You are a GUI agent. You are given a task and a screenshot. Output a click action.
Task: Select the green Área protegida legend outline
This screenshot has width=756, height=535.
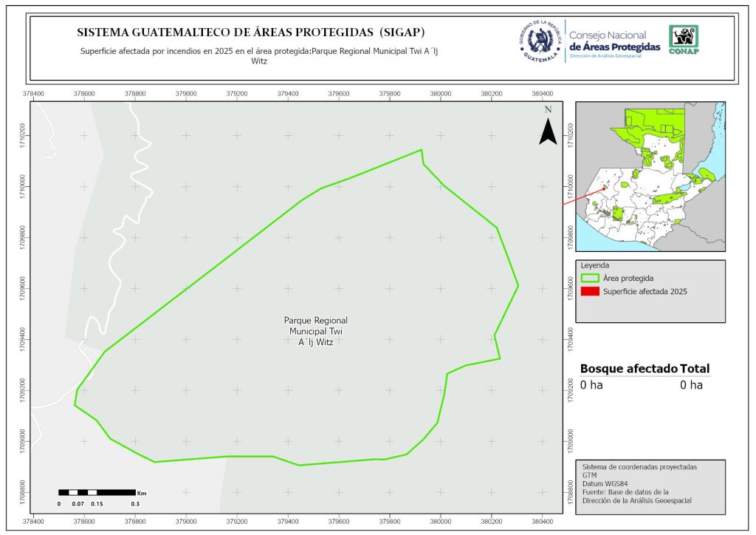click(x=590, y=278)
